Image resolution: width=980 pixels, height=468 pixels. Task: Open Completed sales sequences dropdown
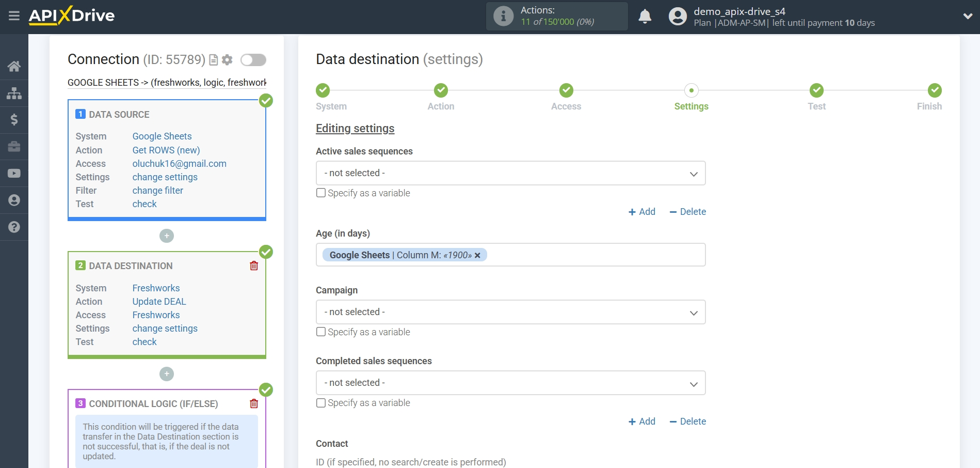510,383
